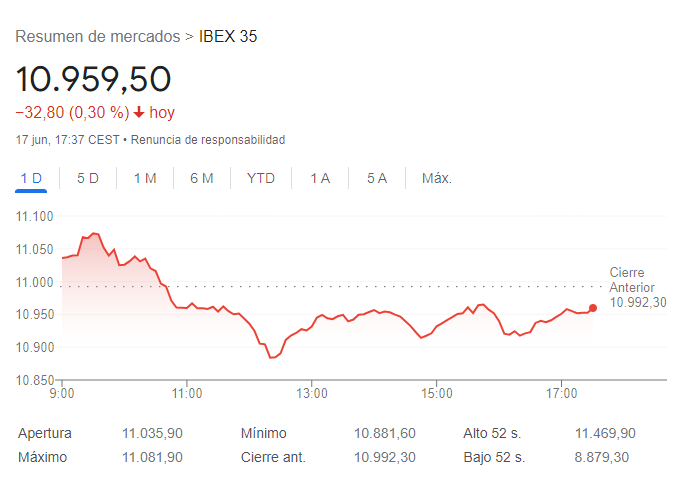The width and height of the screenshot is (695, 478).
Task: Open the 1 M range tab
Action: [x=145, y=178]
